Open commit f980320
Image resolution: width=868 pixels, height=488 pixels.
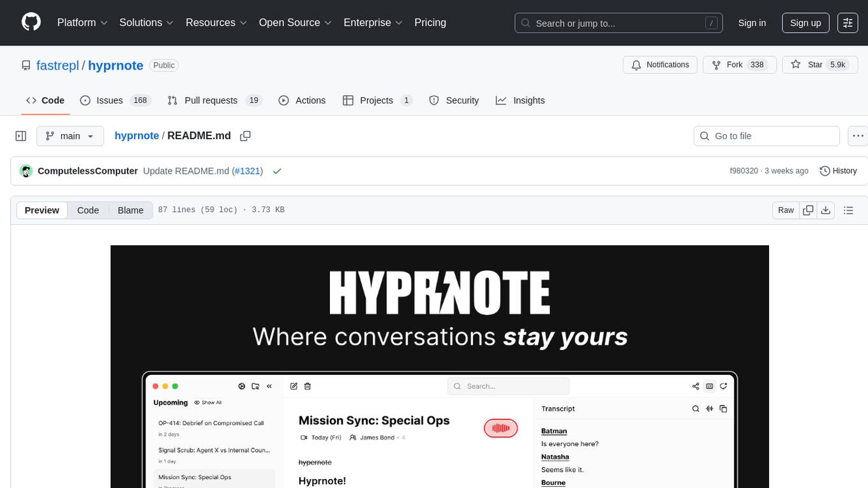coord(744,171)
